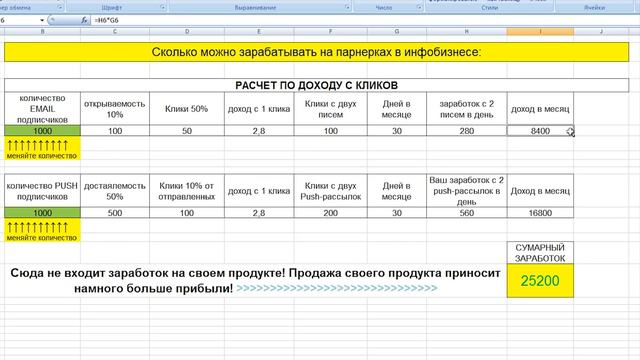Screen dimensions: 640x360
Task: Select the 'количество PUSH подписчиков' header cell
Action: coord(42,191)
